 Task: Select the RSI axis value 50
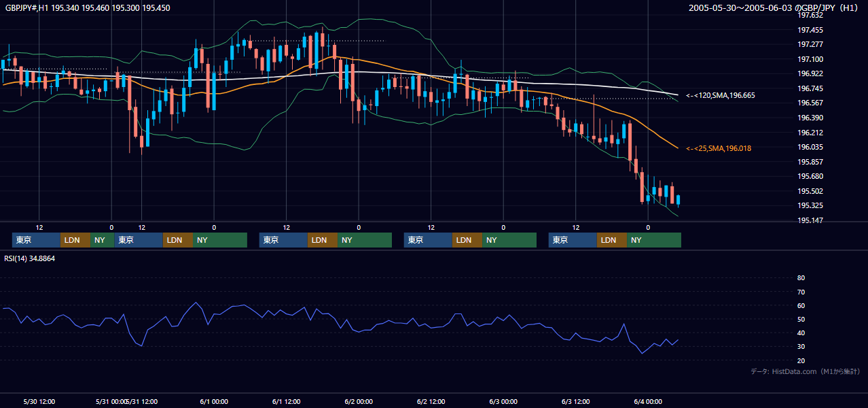(x=801, y=319)
